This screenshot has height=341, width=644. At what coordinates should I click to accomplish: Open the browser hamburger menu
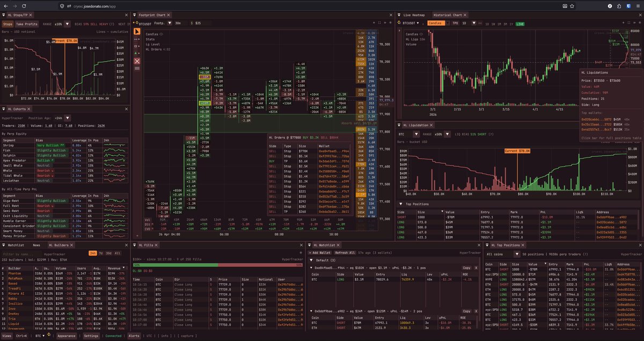tap(638, 6)
